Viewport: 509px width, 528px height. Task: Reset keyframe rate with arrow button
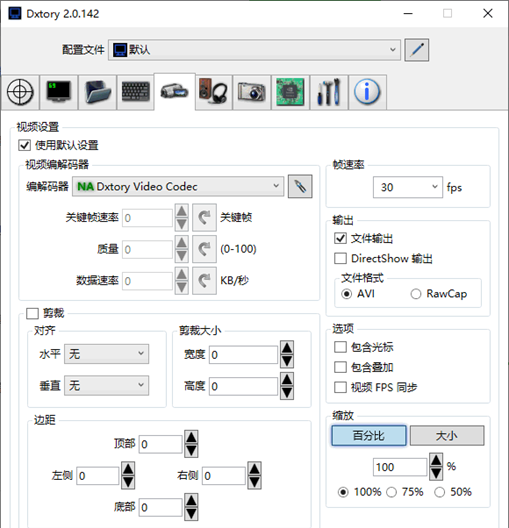(x=204, y=217)
